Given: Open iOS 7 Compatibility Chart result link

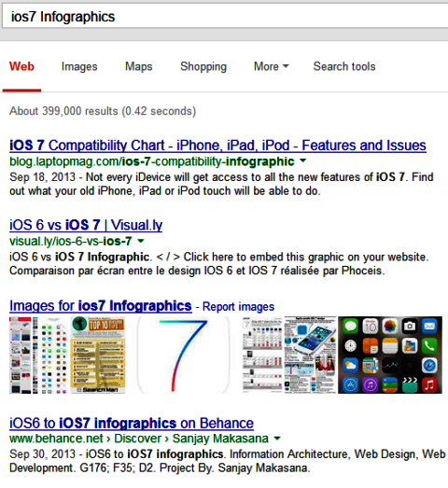Looking at the screenshot, I should [217, 146].
